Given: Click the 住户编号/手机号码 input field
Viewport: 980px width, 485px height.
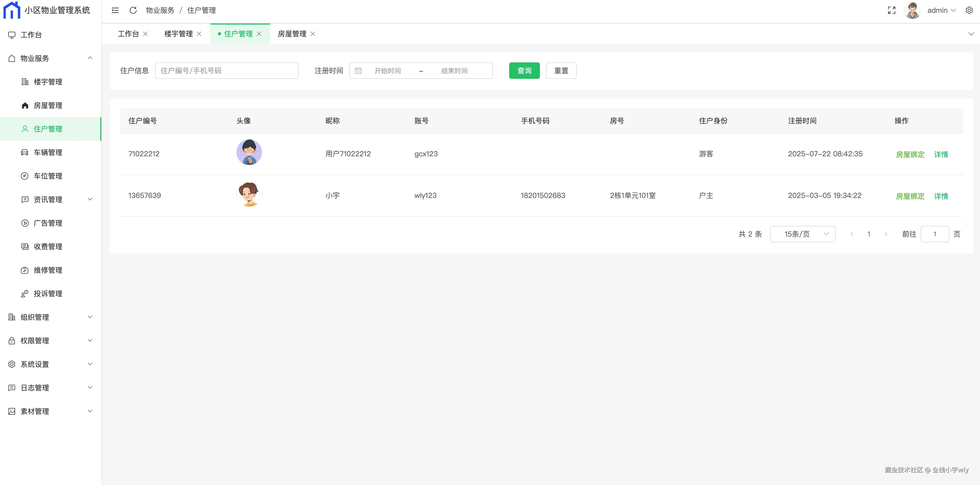Looking at the screenshot, I should (x=226, y=71).
